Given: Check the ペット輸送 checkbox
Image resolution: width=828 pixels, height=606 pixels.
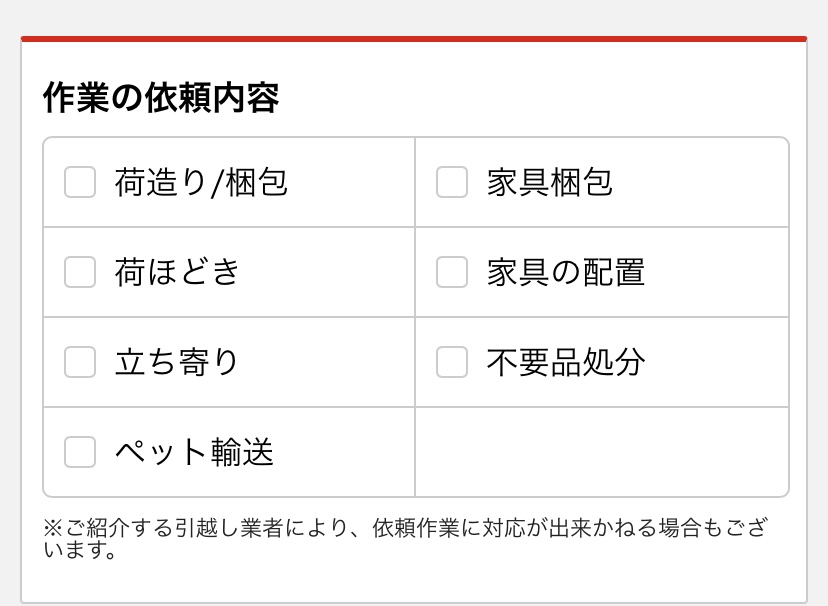Looking at the screenshot, I should point(80,452).
